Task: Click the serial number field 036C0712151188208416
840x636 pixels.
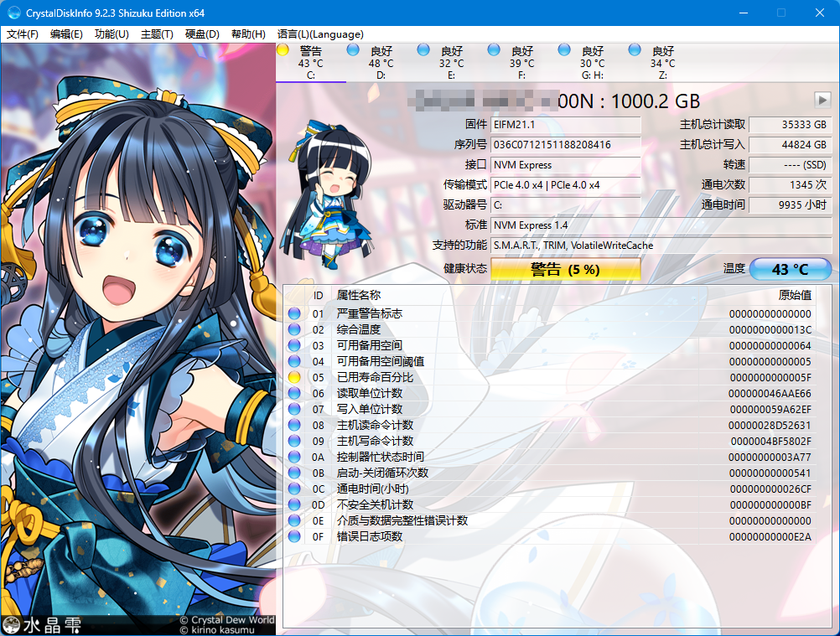Action: (566, 144)
